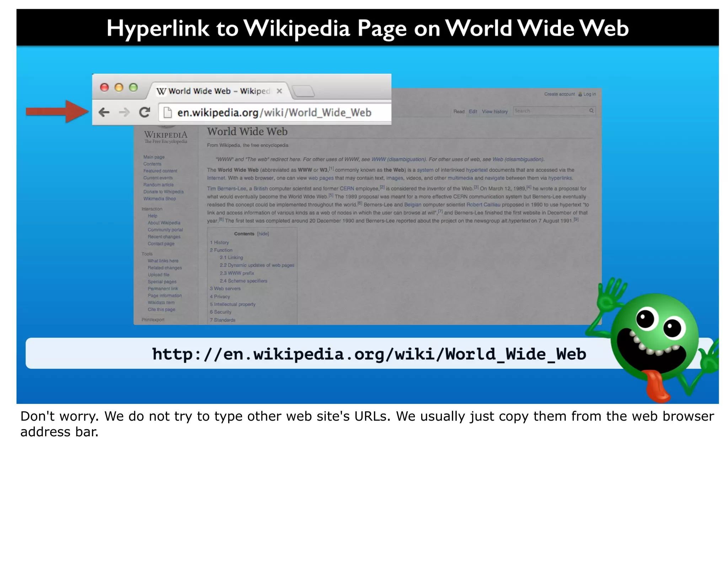The height and width of the screenshot is (562, 728).
Task: Click the Tim Berners-Lee link
Action: [x=227, y=189]
